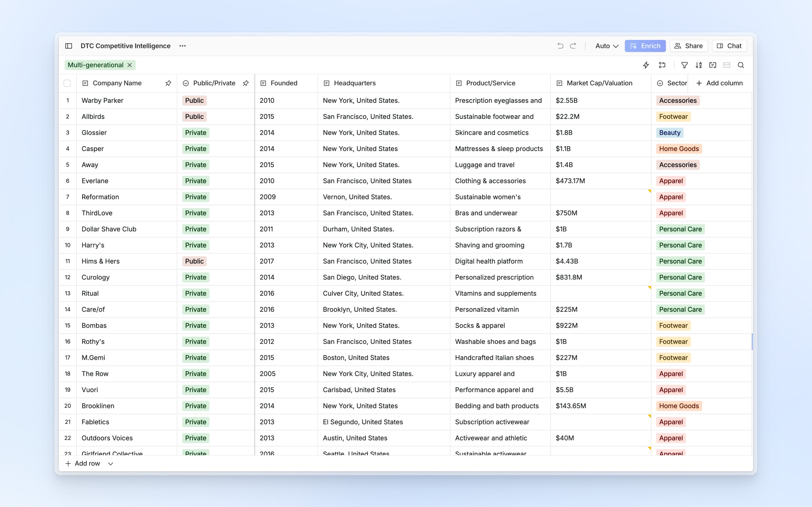
Task: Click the undo arrow
Action: click(560, 46)
